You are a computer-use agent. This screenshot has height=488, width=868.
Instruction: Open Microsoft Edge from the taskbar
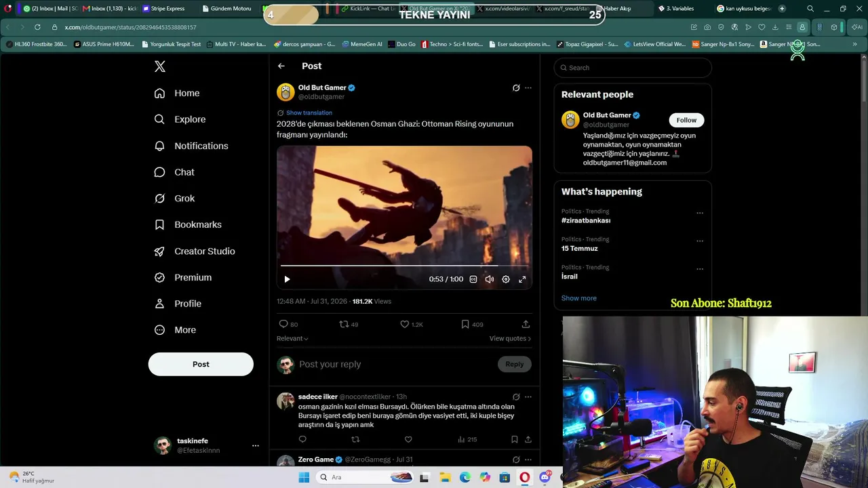pos(465,477)
